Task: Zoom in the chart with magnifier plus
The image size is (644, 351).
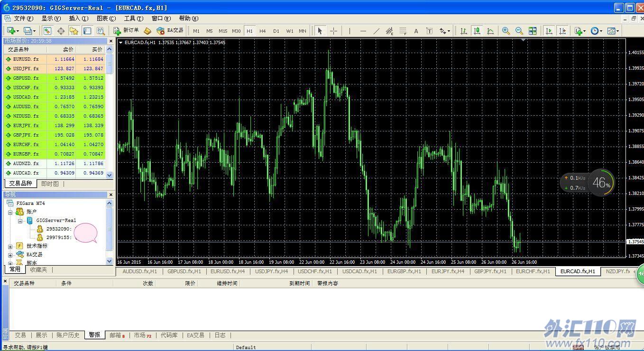Action: point(506,31)
